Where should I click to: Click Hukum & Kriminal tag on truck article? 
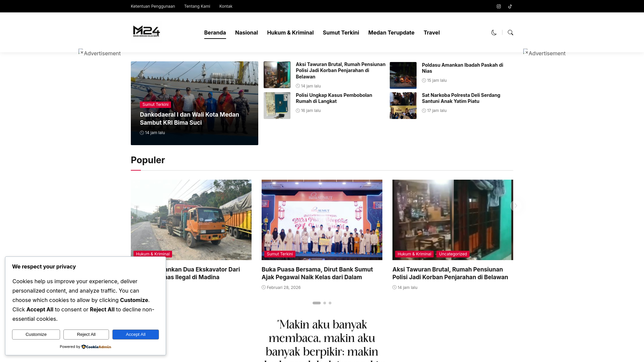[x=153, y=254]
